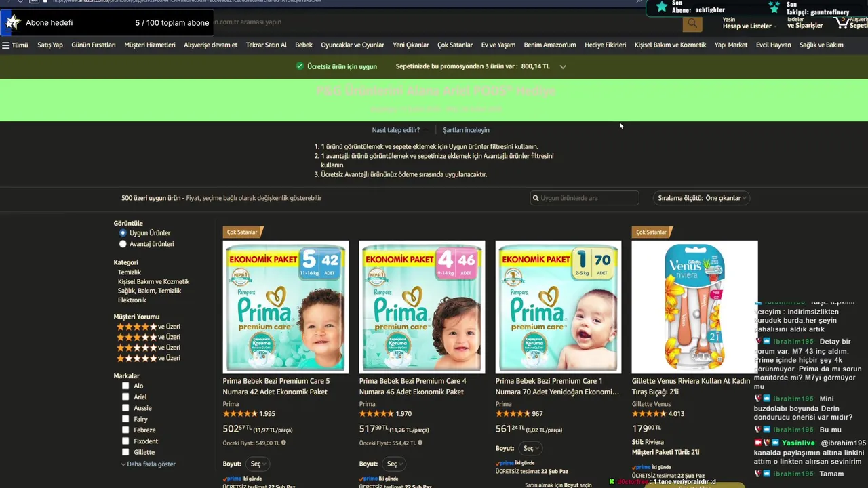The width and height of the screenshot is (868, 488).
Task: Open Günün Fırsatları menu item
Action: tap(94, 45)
